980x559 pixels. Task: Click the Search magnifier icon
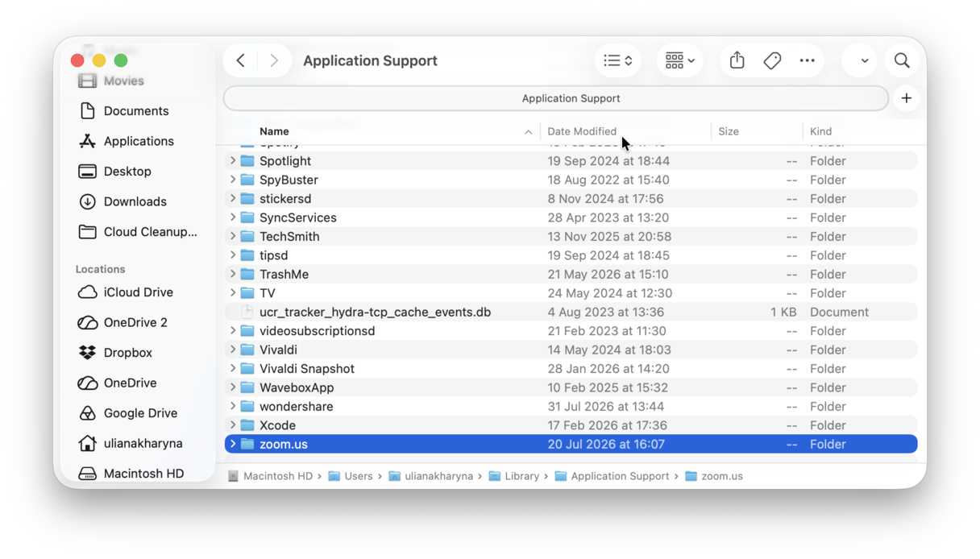902,60
